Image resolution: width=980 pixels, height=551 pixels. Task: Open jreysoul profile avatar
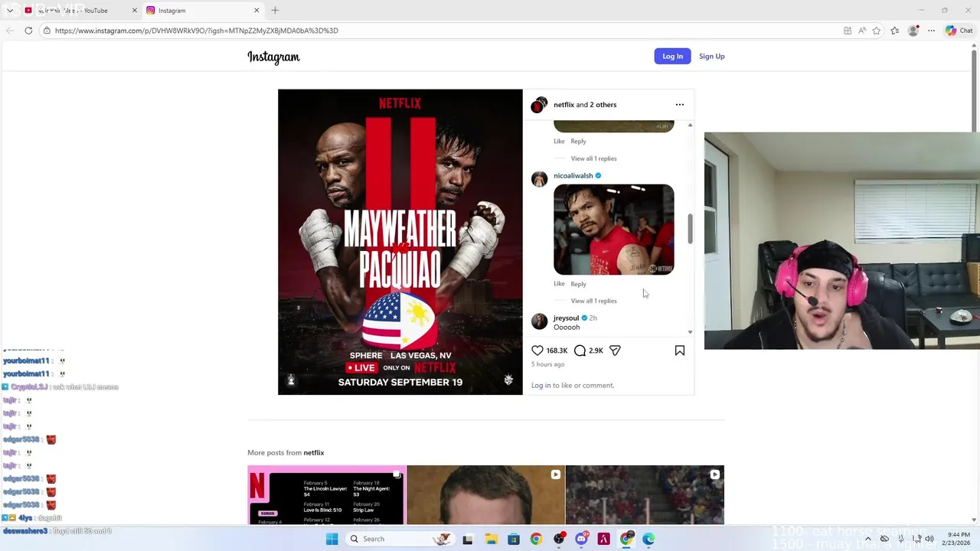(540, 321)
